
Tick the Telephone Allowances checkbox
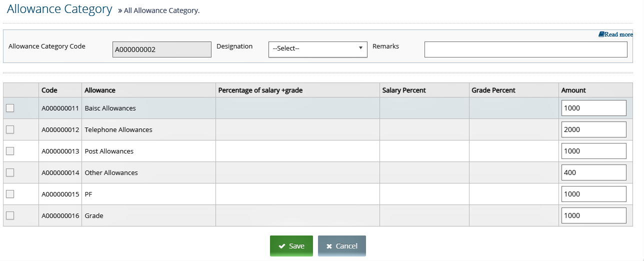pos(10,129)
